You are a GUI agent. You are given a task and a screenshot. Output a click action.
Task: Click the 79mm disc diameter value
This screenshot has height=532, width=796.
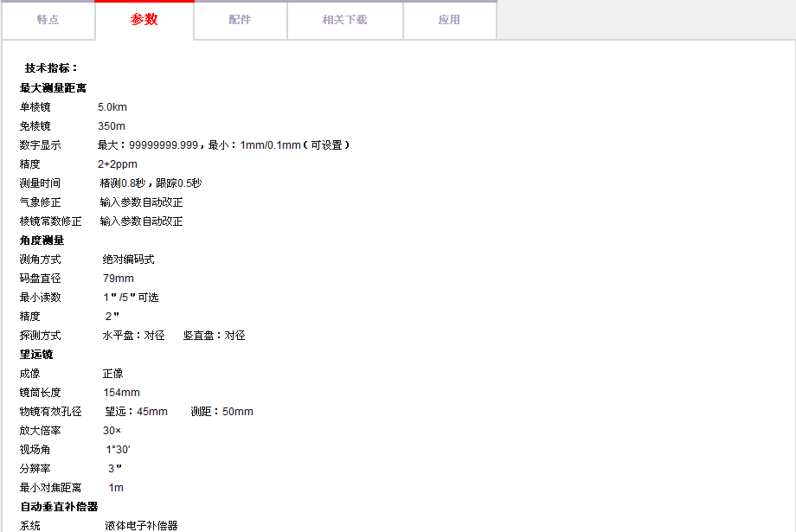tap(119, 279)
